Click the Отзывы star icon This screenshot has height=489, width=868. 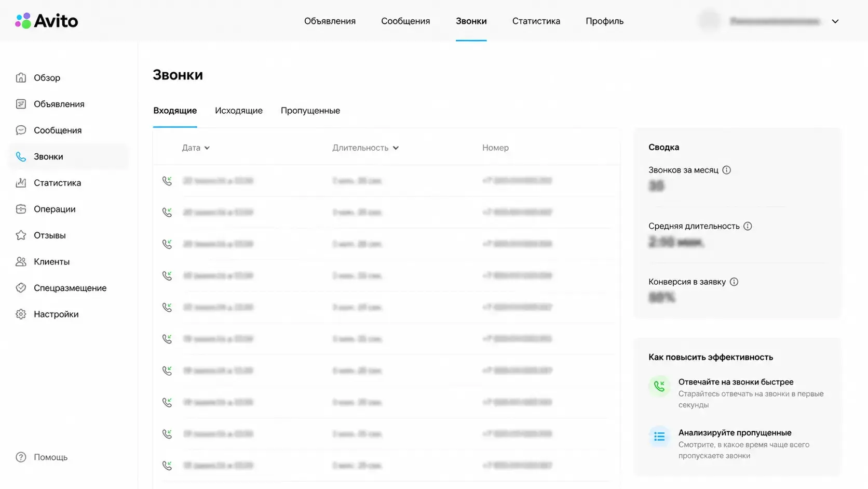(x=21, y=235)
